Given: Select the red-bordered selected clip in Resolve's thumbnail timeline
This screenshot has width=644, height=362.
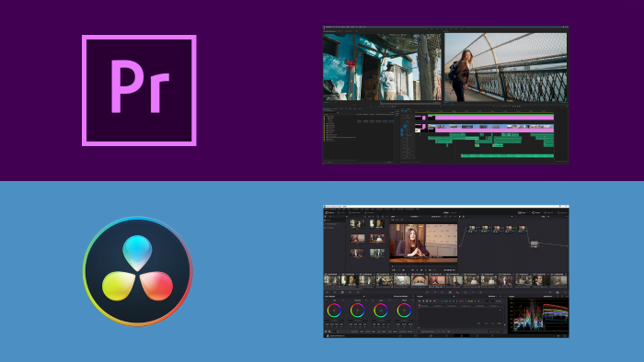Looking at the screenshot, I should coord(437,280).
